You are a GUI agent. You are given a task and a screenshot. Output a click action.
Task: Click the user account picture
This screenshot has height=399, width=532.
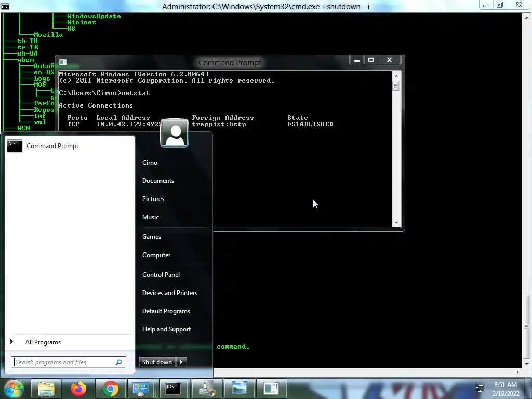(x=175, y=133)
